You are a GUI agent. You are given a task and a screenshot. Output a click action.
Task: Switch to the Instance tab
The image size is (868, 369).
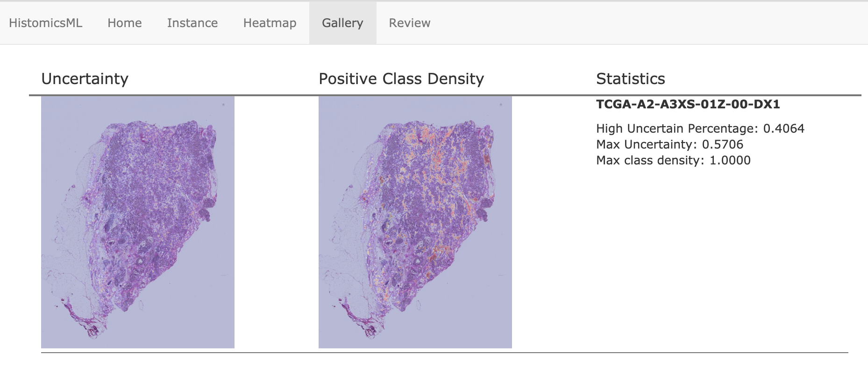pos(192,23)
